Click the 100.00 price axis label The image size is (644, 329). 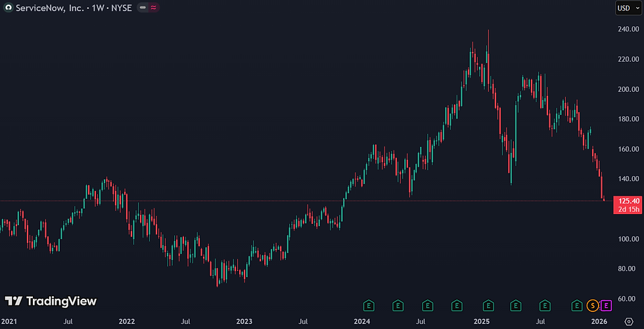point(629,239)
